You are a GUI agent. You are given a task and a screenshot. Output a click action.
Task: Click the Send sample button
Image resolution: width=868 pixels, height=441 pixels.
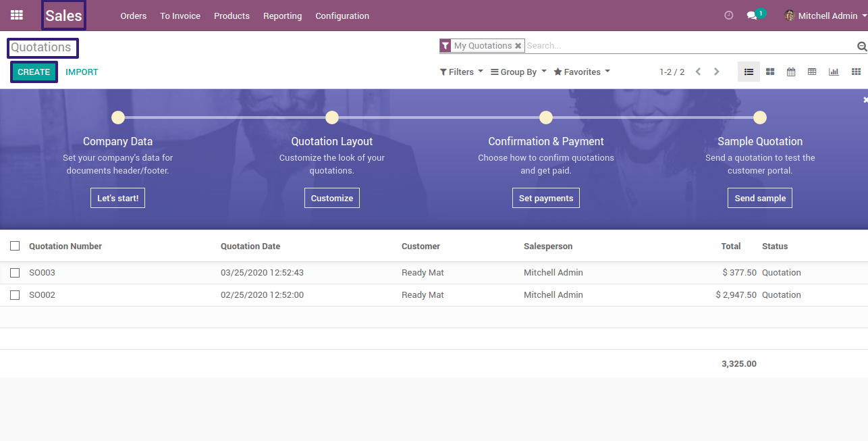click(x=760, y=198)
